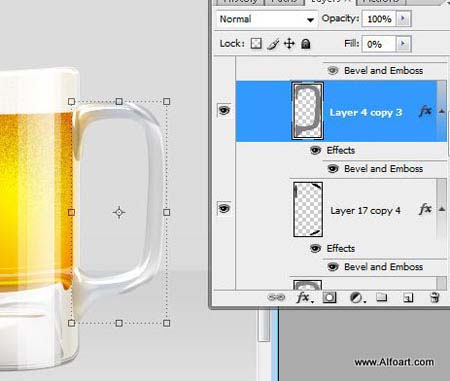Click the middle-left transform handle

click(71, 212)
